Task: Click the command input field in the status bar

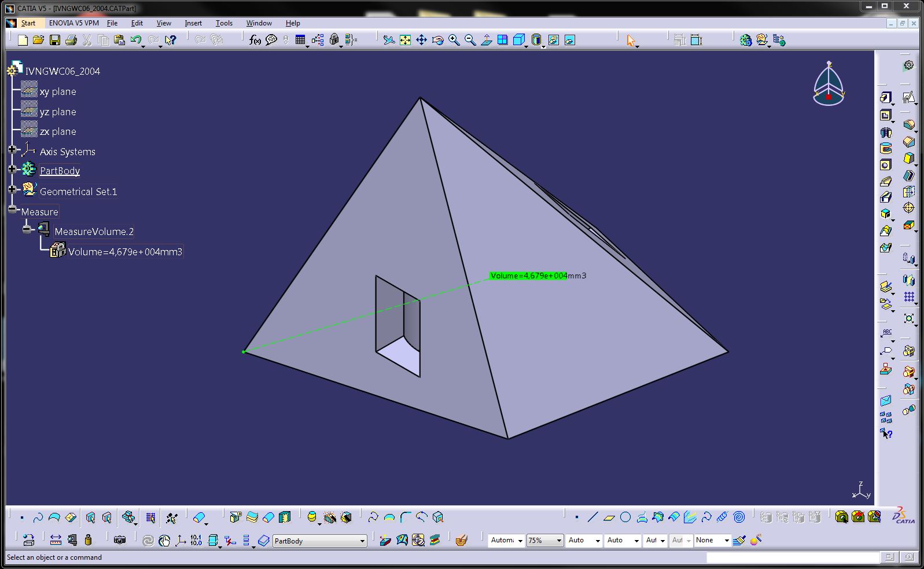Action: coord(792,557)
